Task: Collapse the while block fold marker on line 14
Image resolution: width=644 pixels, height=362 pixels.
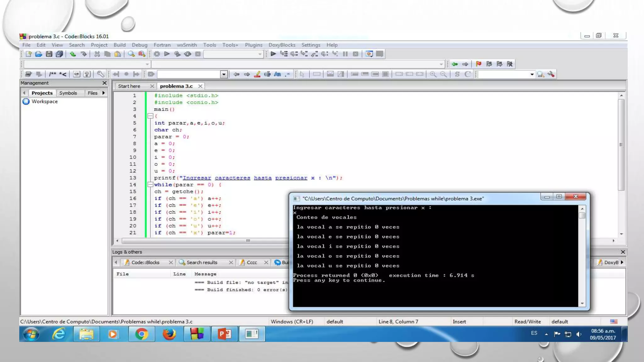Action: pos(150,185)
